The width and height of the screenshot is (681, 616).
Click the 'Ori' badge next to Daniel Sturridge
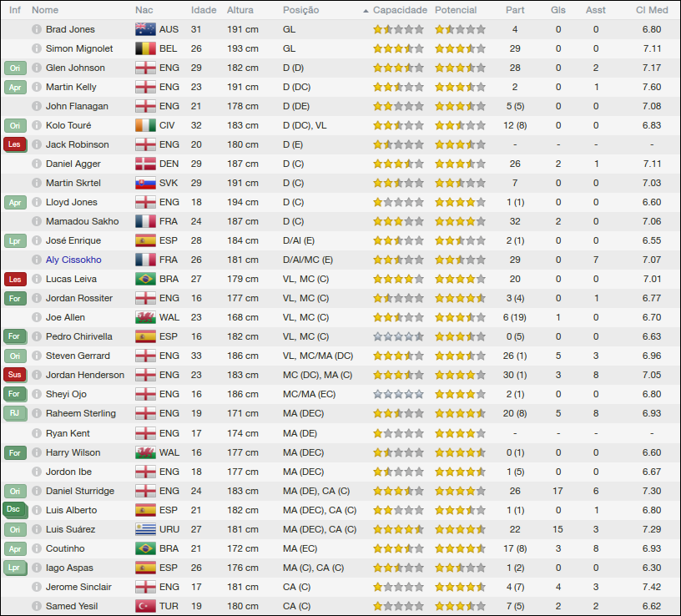pos(15,491)
